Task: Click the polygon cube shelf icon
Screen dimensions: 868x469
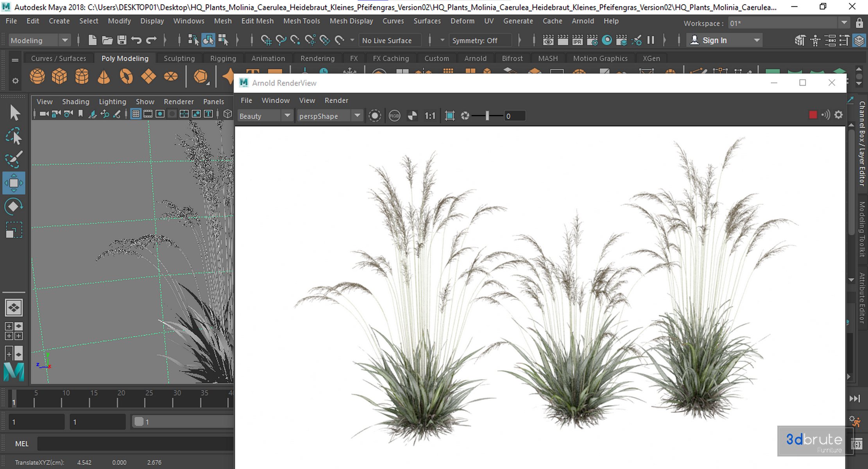Action: click(x=59, y=76)
